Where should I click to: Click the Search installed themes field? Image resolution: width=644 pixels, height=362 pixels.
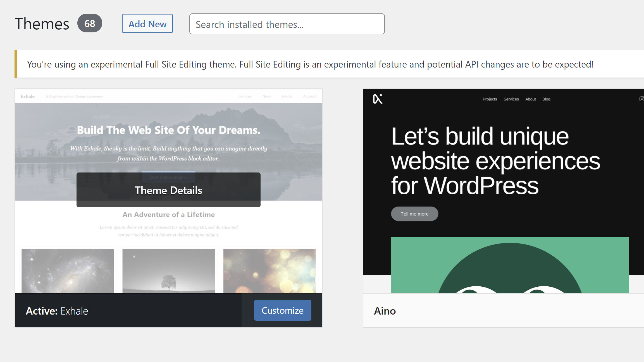click(x=287, y=24)
